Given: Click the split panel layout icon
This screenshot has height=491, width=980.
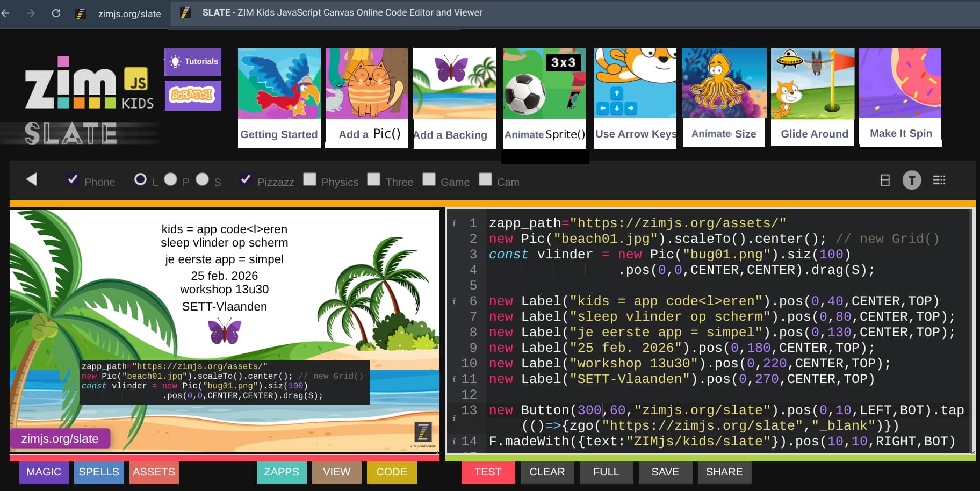Looking at the screenshot, I should point(885,180).
